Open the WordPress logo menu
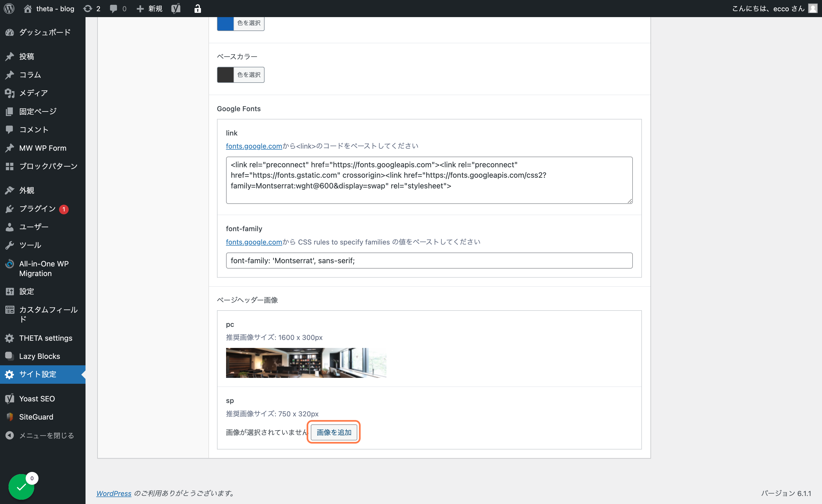822x504 pixels. [9, 9]
